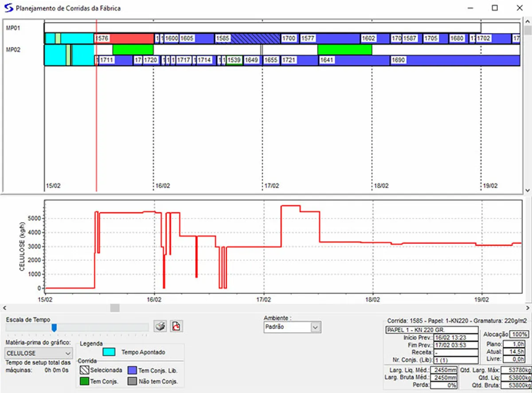The height and width of the screenshot is (393, 532).
Task: Click the horizontal scrollbar right arrow
Action: (x=527, y=307)
